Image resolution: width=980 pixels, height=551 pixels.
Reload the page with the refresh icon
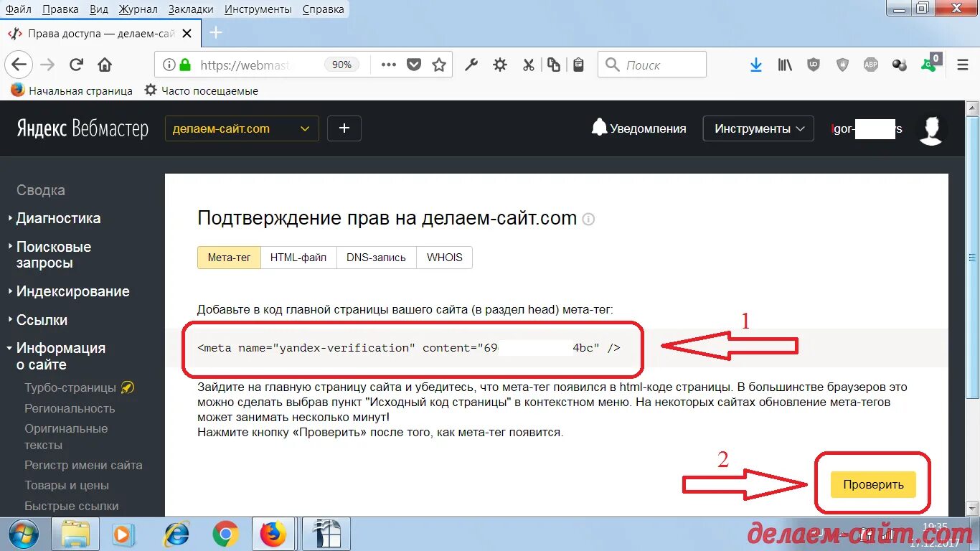76,65
